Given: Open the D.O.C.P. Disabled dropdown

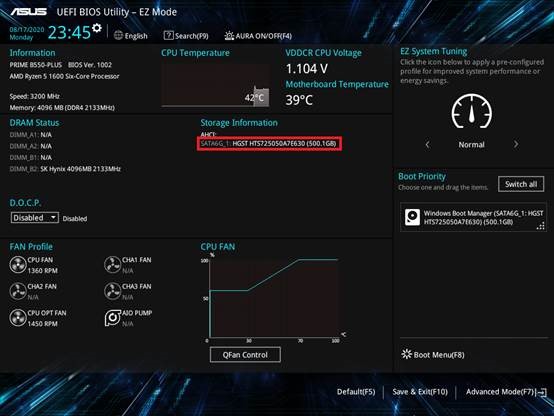Looking at the screenshot, I should pos(35,218).
